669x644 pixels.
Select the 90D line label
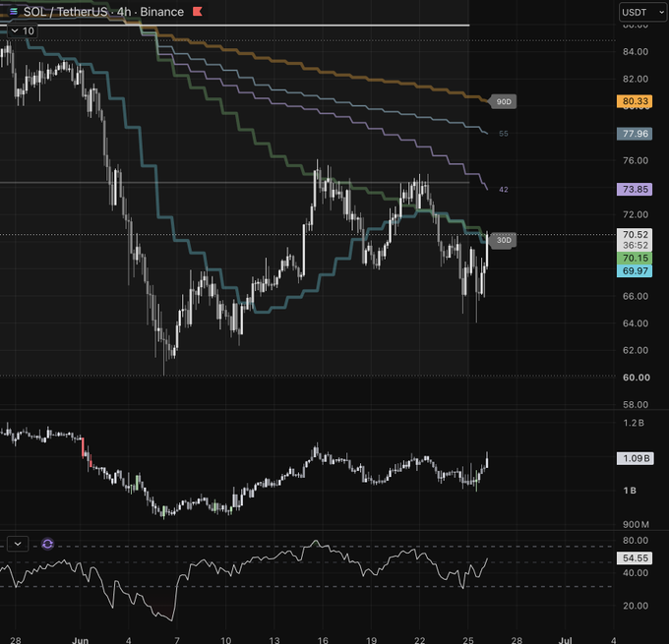tap(504, 101)
